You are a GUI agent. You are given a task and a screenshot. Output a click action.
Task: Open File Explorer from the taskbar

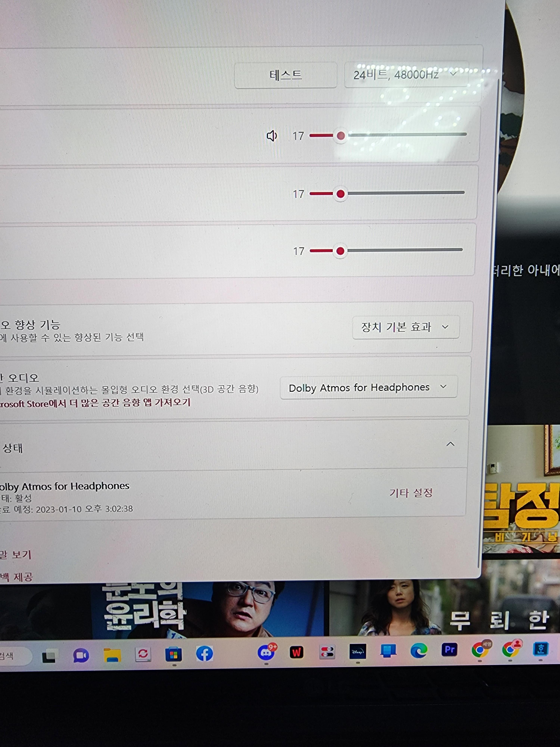(112, 655)
